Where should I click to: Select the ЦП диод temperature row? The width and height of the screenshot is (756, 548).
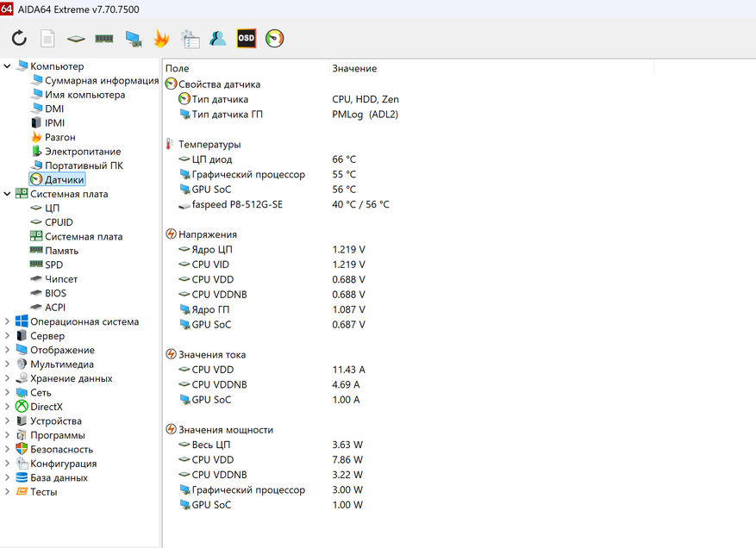pyautogui.click(x=211, y=159)
